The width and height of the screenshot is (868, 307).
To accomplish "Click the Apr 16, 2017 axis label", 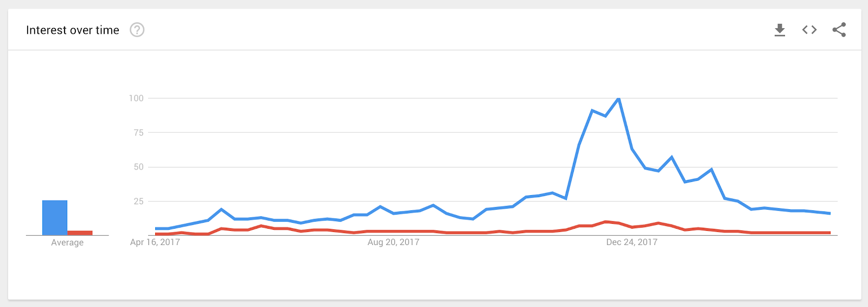I will (155, 242).
